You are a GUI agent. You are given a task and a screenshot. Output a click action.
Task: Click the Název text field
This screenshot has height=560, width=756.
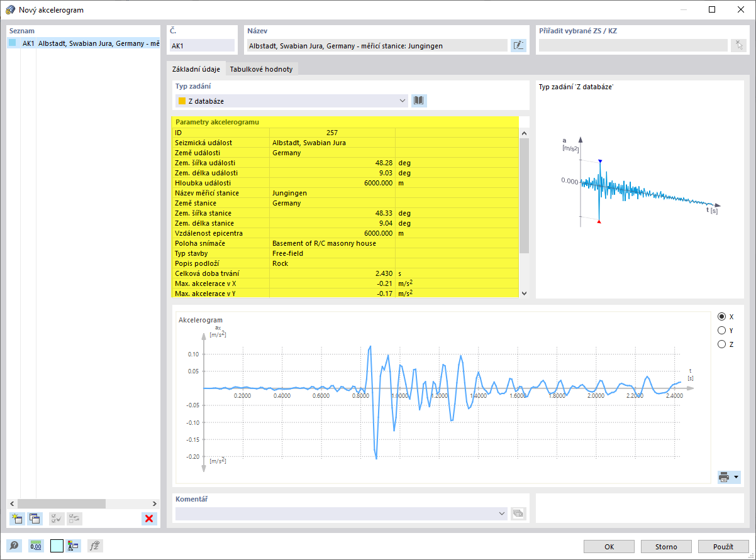click(x=377, y=45)
